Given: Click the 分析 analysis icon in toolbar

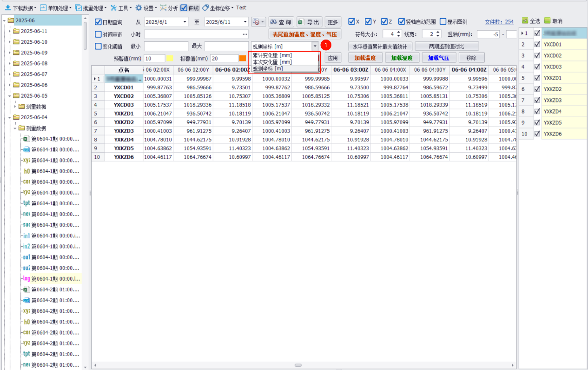Looking at the screenshot, I should coord(163,8).
